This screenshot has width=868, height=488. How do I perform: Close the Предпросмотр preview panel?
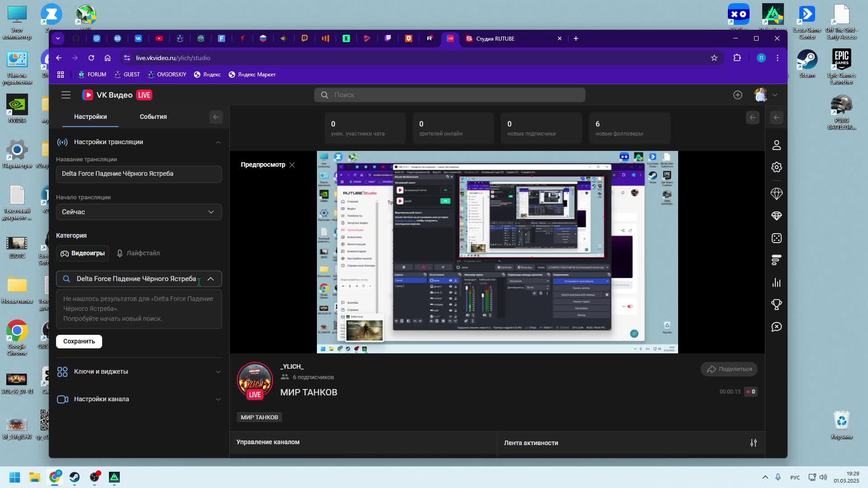click(292, 165)
